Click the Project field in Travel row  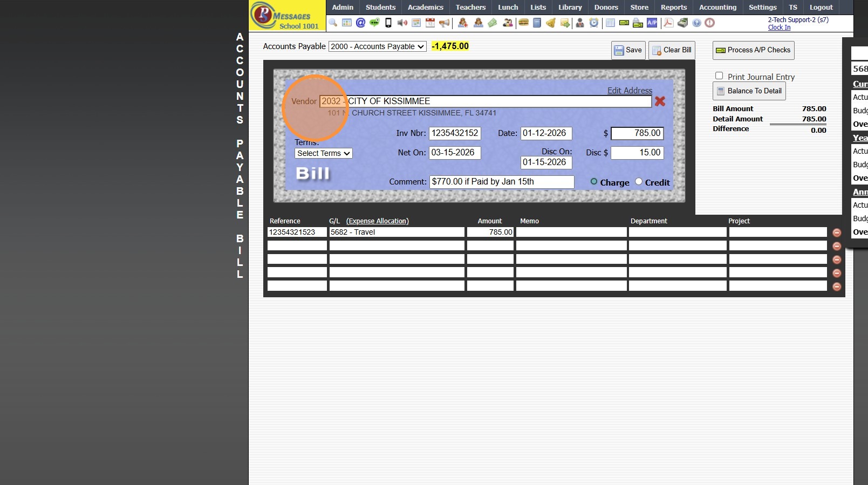click(778, 232)
